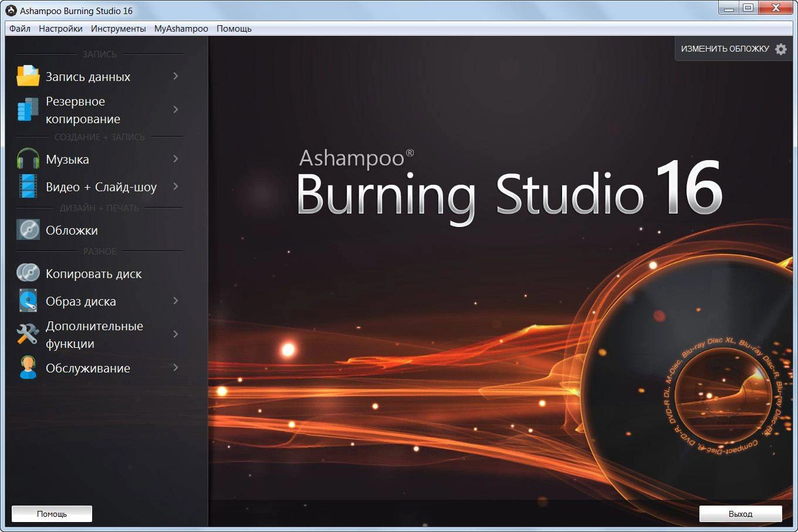
Task: Click the film strip Video + Slideshow icon
Action: (28, 187)
